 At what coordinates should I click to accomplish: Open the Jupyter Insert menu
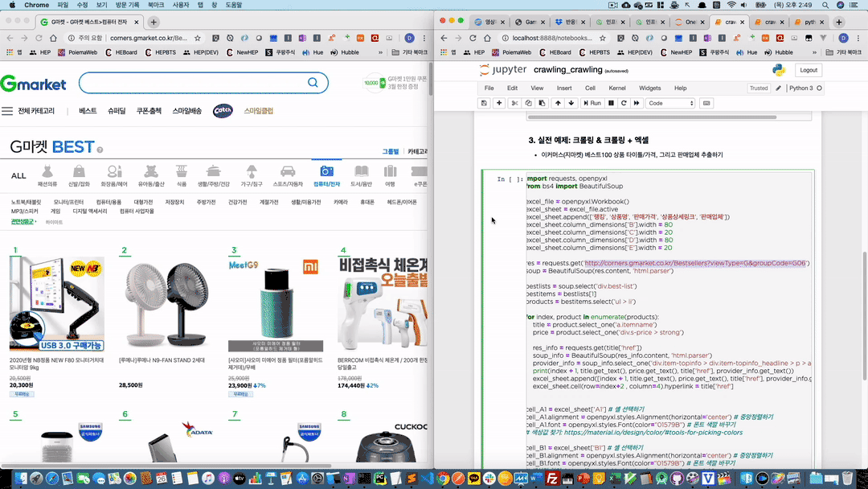[x=565, y=88]
